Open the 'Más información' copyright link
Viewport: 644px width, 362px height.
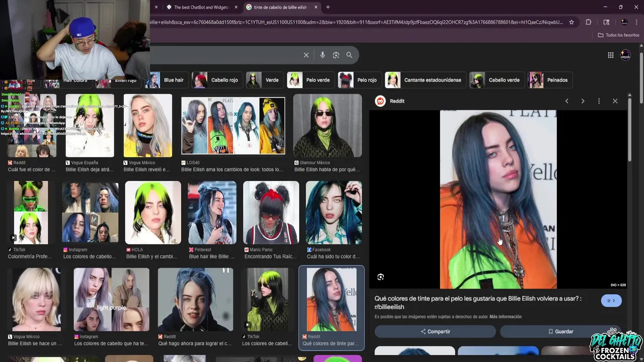tap(505, 317)
